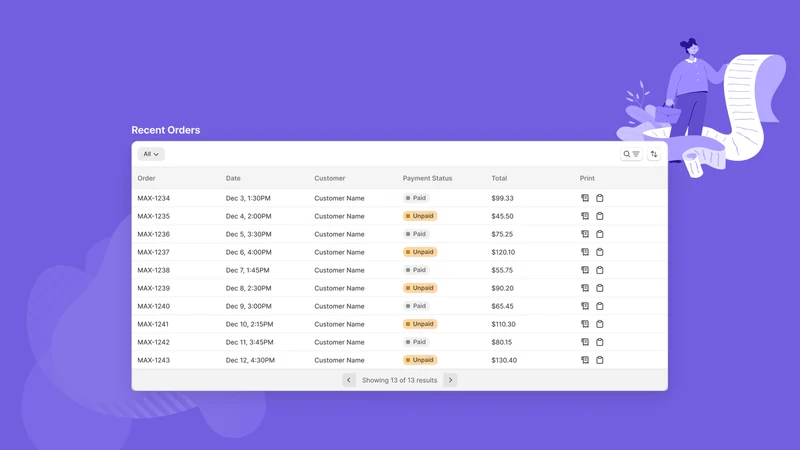
Task: Select order number MAX-1238
Action: point(154,270)
